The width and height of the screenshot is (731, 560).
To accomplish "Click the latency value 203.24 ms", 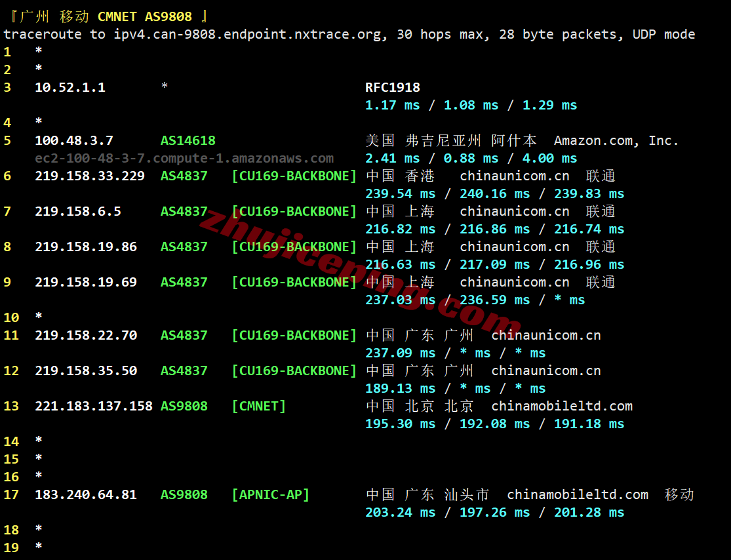I will 400,513.
